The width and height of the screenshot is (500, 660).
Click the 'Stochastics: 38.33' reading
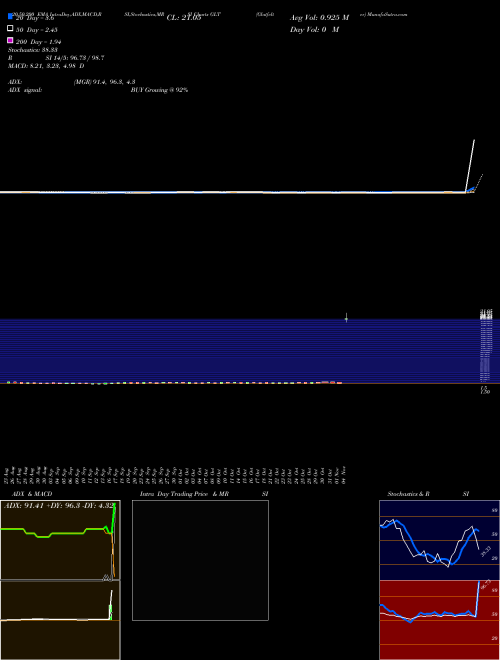(33, 50)
